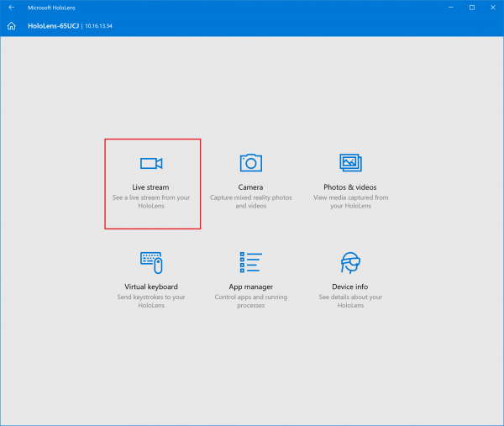
Task: Select the 'Photos & videos' title
Action: pos(350,187)
